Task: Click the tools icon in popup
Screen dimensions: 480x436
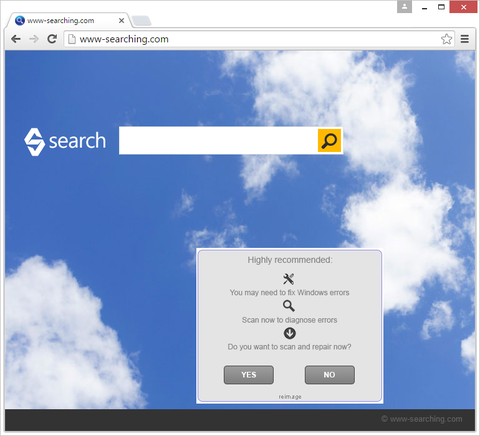Action: point(289,279)
